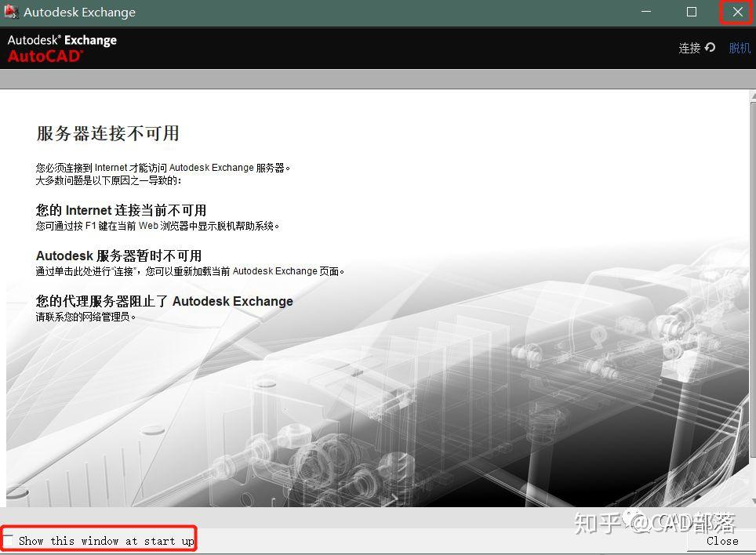
Task: Click the reconnect refresh icon beside 连接
Action: point(711,48)
